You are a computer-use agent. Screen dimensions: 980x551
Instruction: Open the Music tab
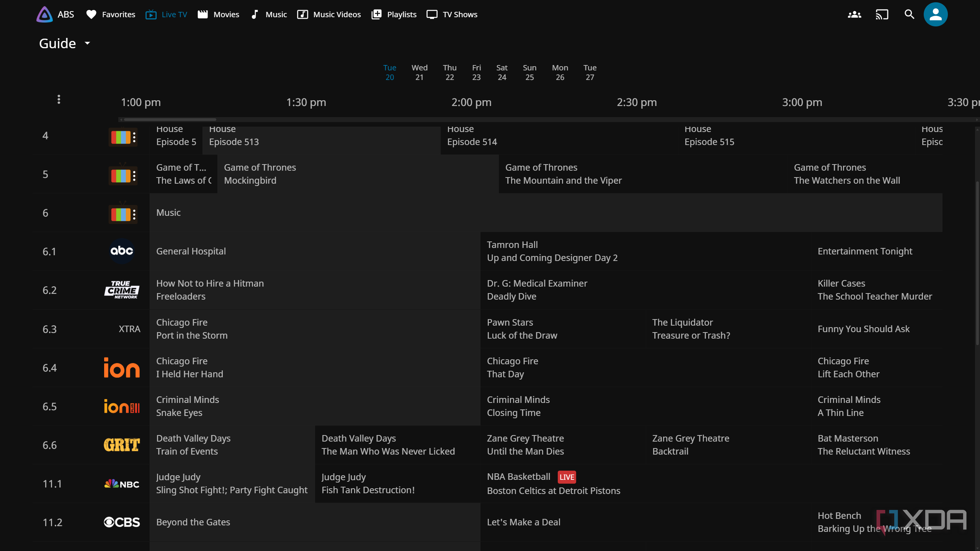click(x=268, y=15)
